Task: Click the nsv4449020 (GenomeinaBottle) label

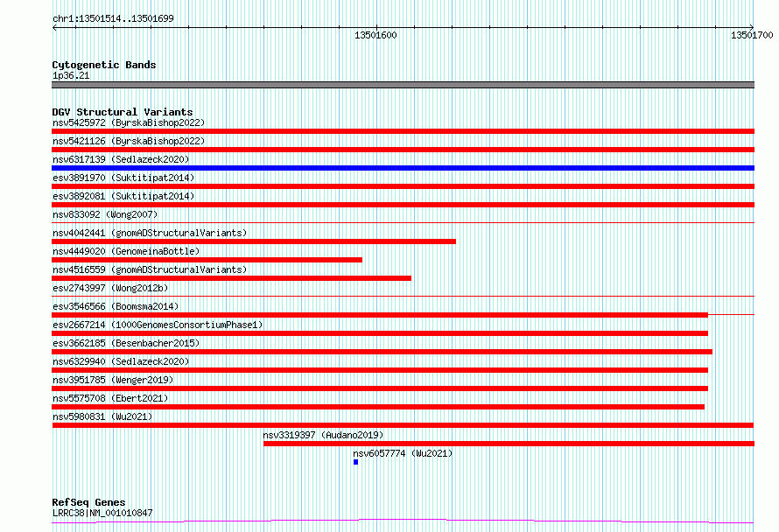Action: pos(126,251)
